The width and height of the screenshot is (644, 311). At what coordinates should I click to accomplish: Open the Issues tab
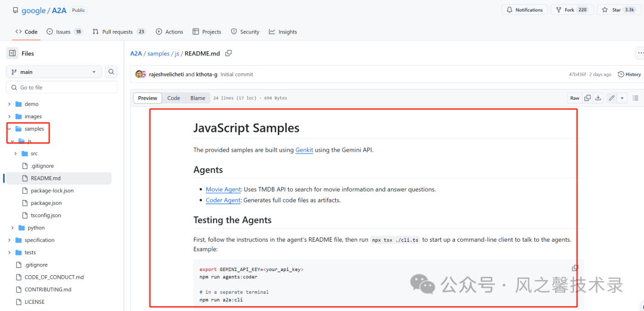click(64, 32)
